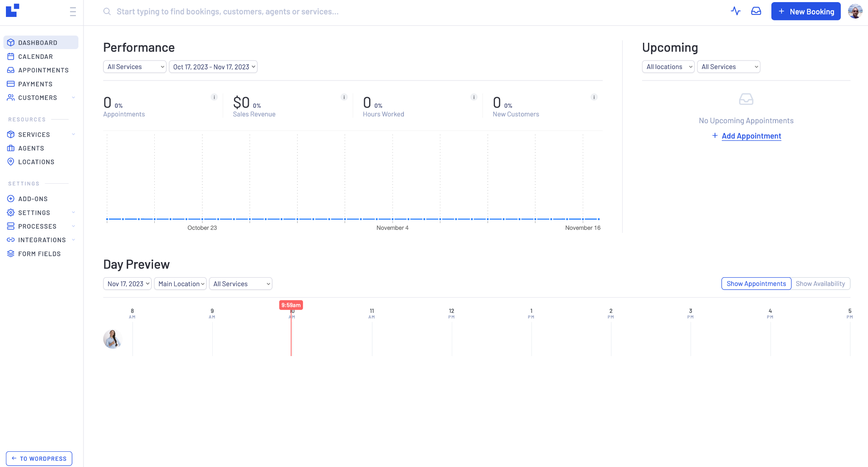The image size is (868, 467).
Task: Click the Dashboard navigation icon
Action: click(11, 42)
